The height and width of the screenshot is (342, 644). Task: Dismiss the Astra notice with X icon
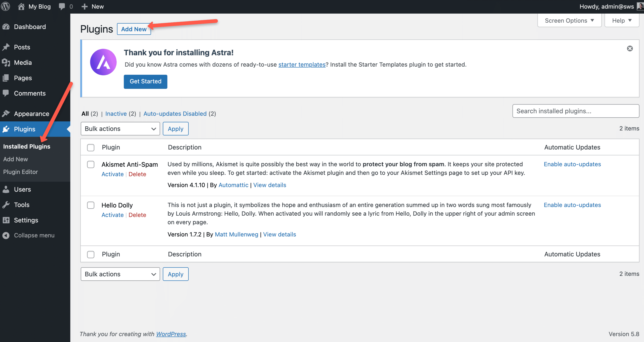click(630, 48)
